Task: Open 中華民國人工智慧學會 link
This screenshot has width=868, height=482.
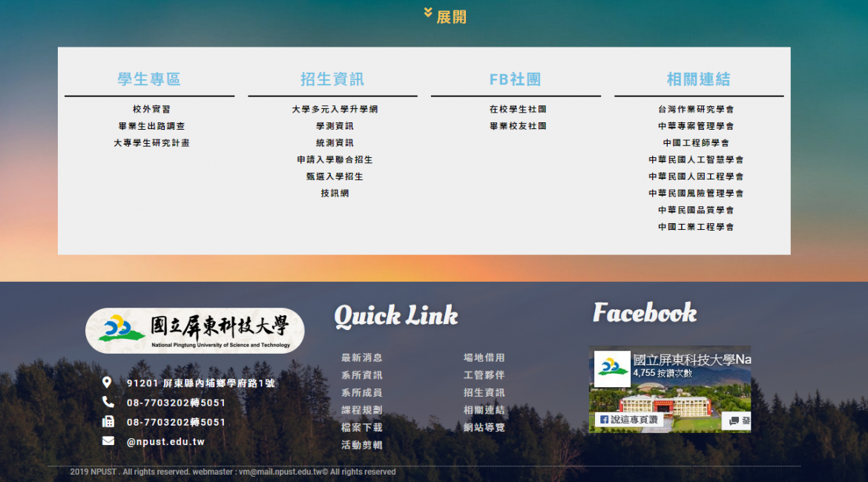Action: coord(695,159)
